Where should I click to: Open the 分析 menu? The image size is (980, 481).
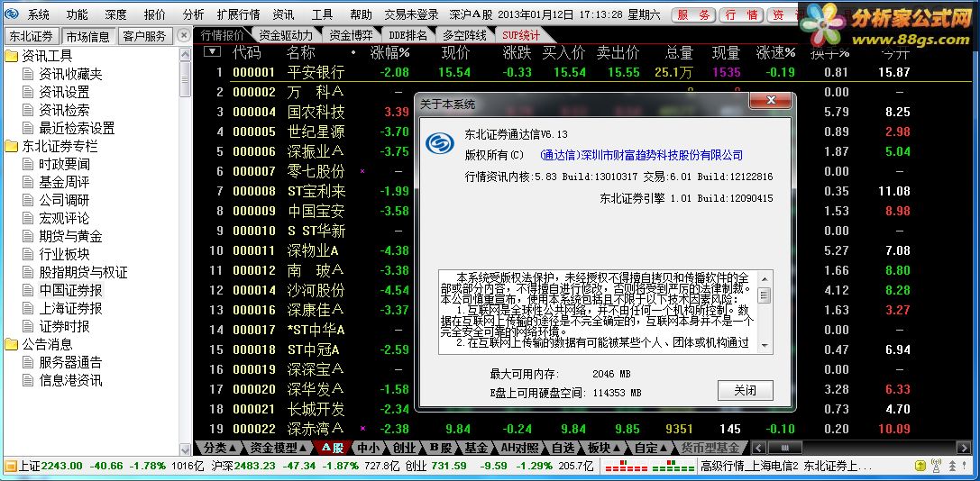pos(193,15)
